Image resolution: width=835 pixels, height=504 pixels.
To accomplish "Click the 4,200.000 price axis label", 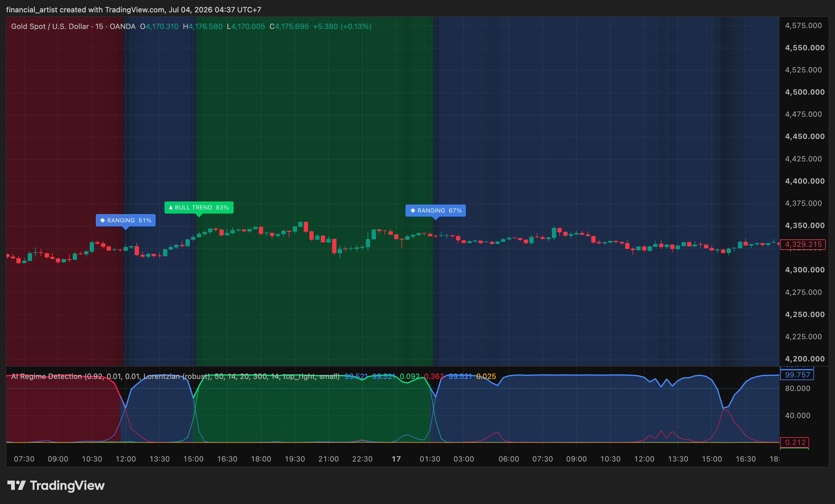I will tap(805, 359).
